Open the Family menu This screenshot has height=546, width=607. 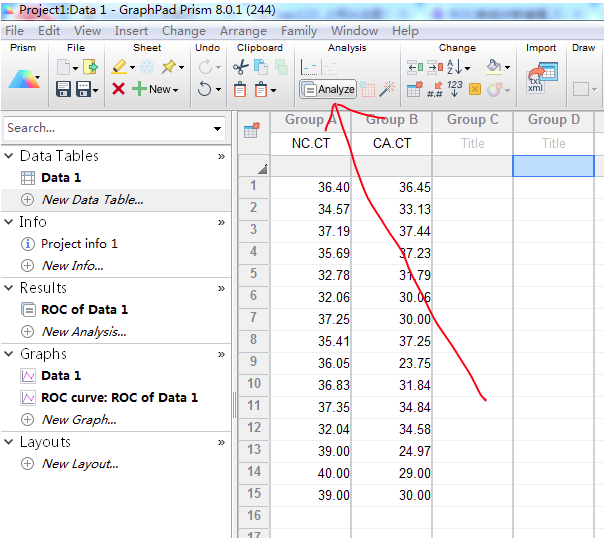point(299,31)
